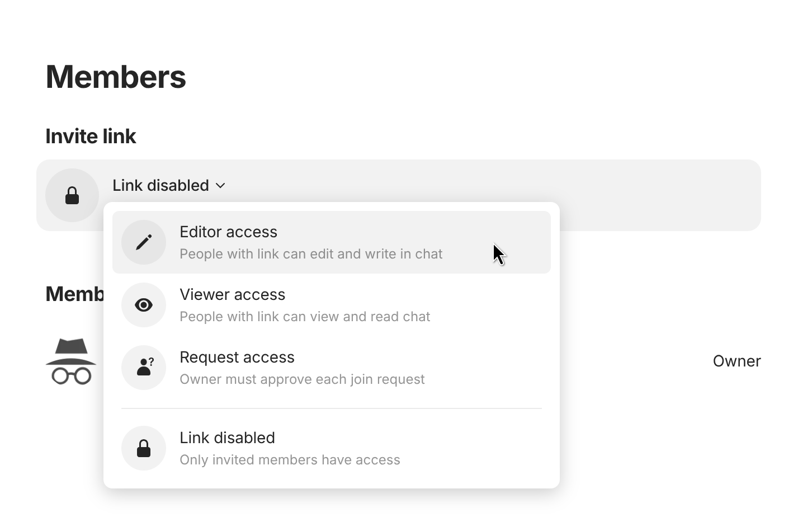Click the chevron next to Link disabled
The height and width of the screenshot is (517, 812).
pos(220,186)
